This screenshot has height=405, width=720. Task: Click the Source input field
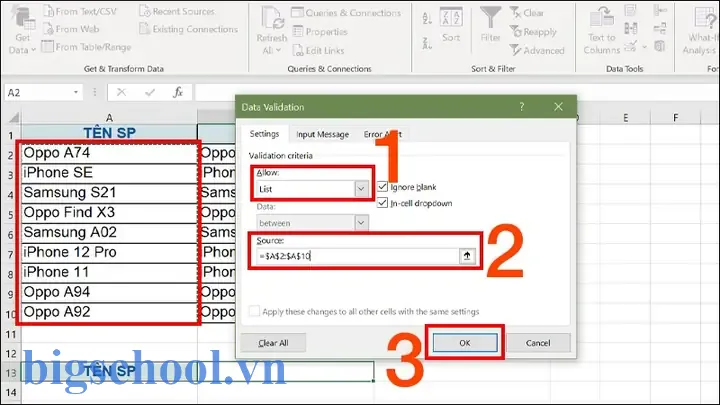[357, 256]
